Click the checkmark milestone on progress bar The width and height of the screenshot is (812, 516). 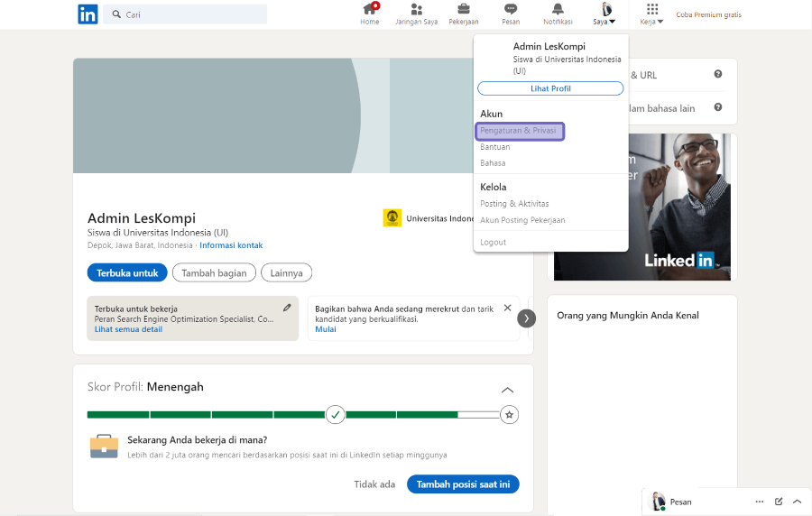[x=335, y=415]
